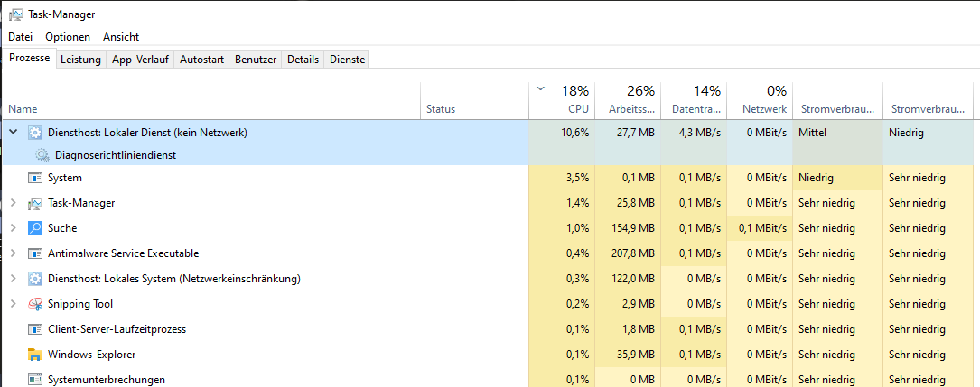Sort by the Name column header
Viewport: 980px width, 387px height.
click(x=211, y=100)
